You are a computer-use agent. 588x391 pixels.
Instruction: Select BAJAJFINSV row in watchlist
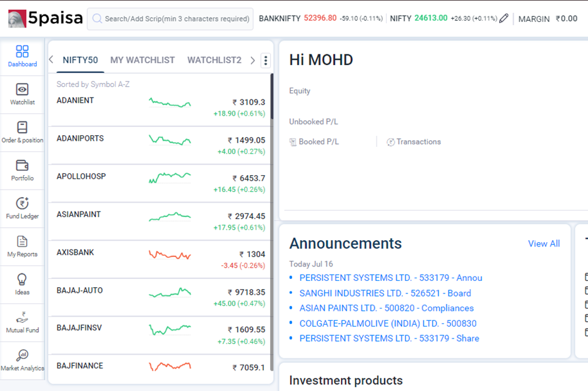tap(160, 335)
